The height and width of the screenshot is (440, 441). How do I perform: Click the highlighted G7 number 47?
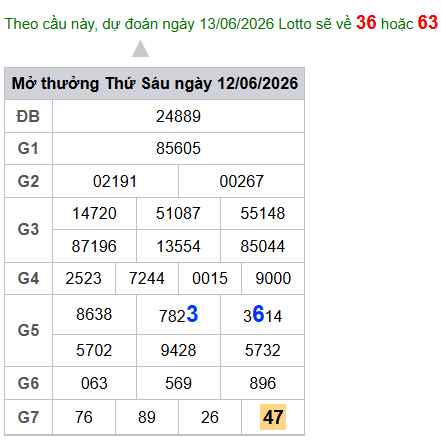click(273, 417)
